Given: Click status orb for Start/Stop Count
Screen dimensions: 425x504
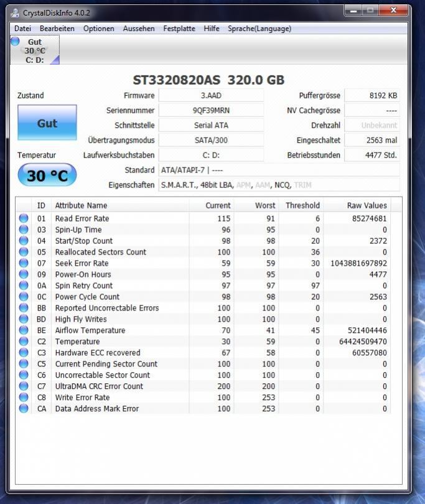Looking at the screenshot, I should [x=24, y=240].
